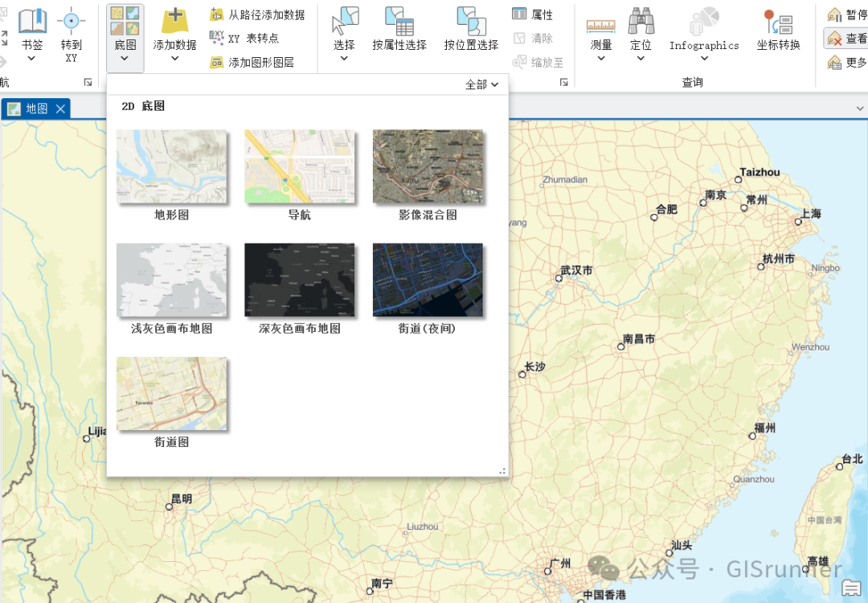Expand the Infographics dropdown arrow
This screenshot has width=868, height=603.
click(704, 58)
